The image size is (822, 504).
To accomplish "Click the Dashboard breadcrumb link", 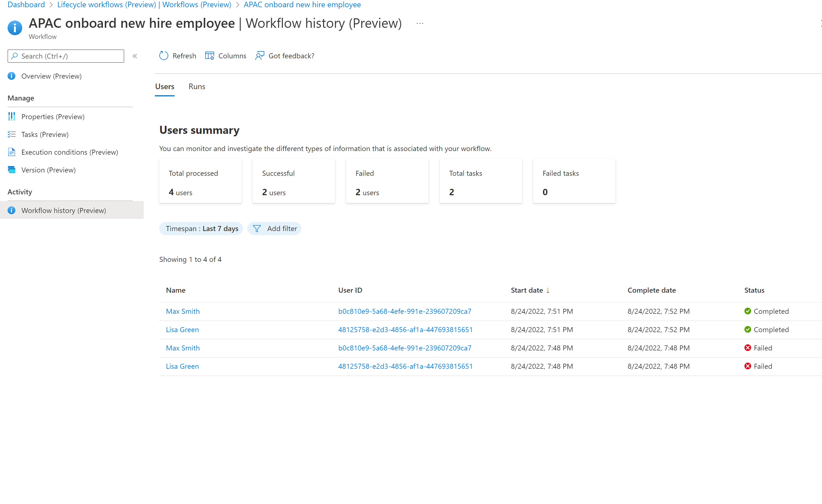I will (x=25, y=5).
